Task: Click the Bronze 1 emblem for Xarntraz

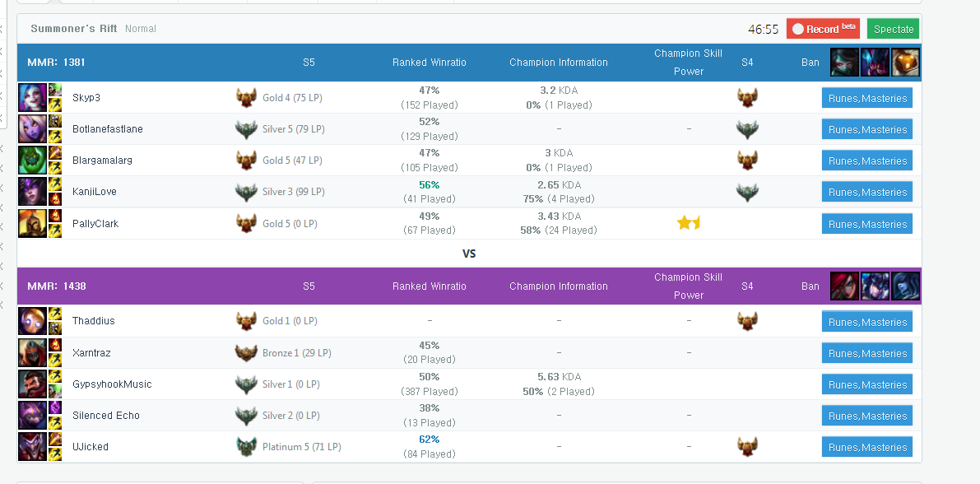Action: click(x=246, y=352)
